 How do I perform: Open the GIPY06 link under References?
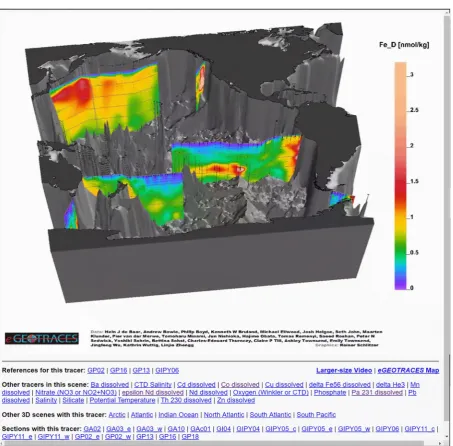point(167,370)
